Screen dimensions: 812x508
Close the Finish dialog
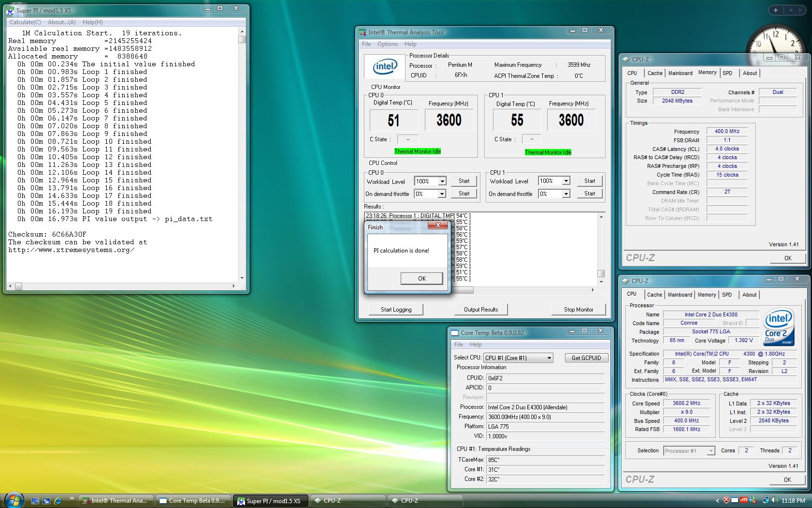(x=438, y=225)
